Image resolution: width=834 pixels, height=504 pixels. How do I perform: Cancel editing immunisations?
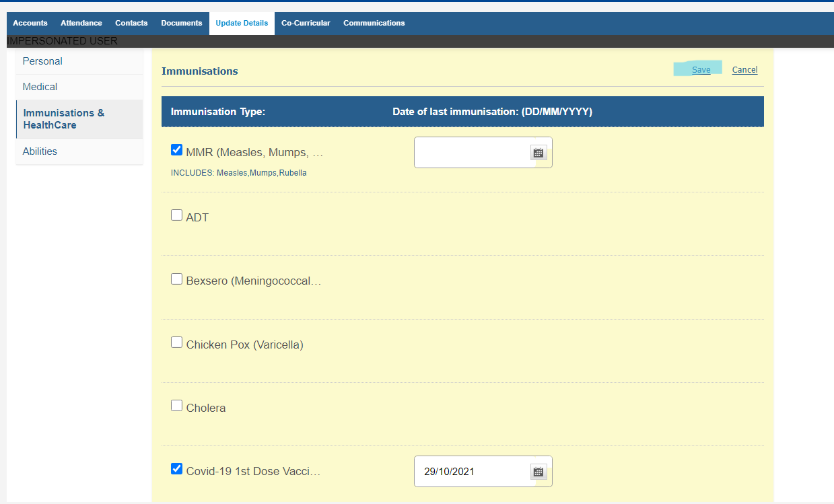coord(744,70)
